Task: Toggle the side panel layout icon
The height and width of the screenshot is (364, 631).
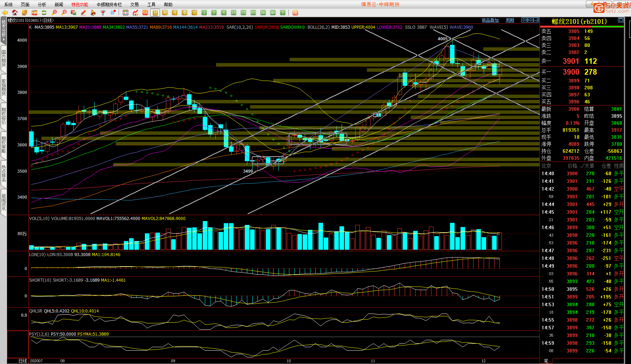Action: tap(536, 20)
